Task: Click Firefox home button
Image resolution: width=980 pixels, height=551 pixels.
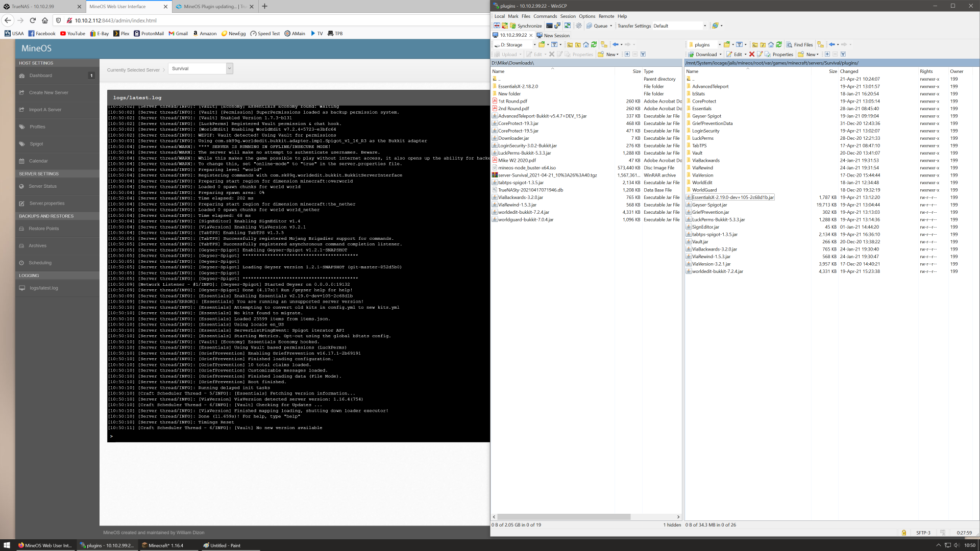Action: point(45,20)
